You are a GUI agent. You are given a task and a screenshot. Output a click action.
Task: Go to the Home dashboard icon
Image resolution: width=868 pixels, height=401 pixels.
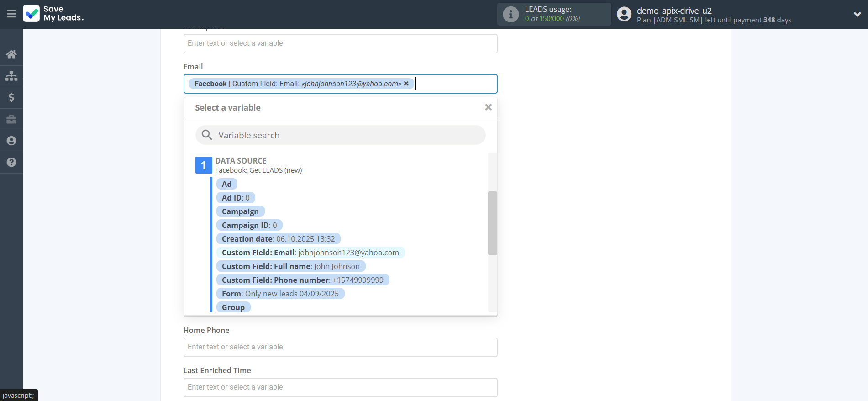coord(11,54)
